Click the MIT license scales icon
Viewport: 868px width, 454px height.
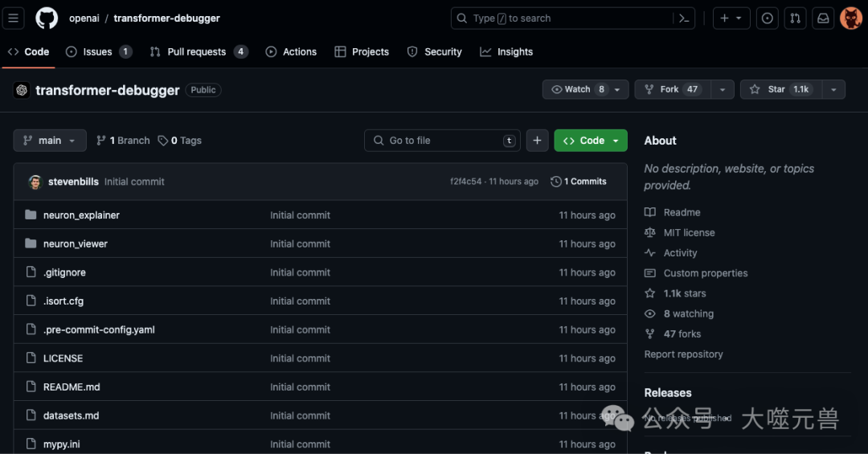pos(650,232)
